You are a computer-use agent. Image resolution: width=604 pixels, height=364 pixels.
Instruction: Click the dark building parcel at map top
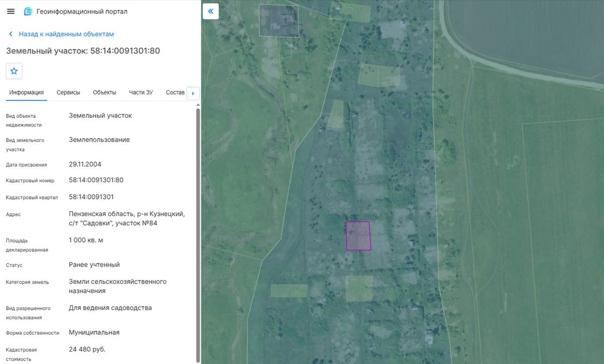pyautogui.click(x=278, y=20)
